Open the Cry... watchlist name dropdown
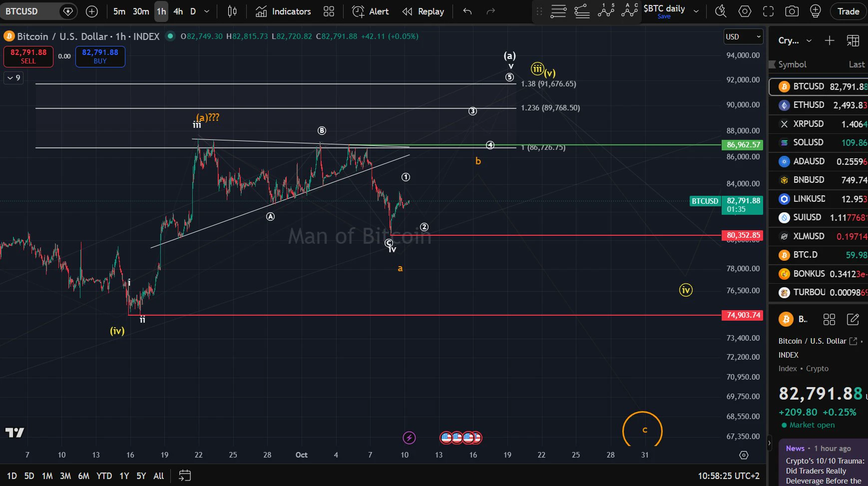The height and width of the screenshot is (486, 868). point(795,40)
